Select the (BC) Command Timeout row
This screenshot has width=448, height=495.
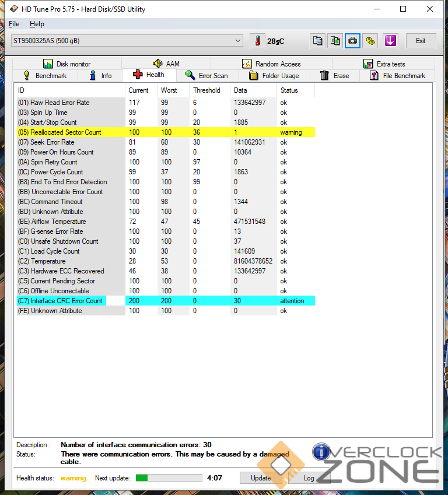coord(166,202)
